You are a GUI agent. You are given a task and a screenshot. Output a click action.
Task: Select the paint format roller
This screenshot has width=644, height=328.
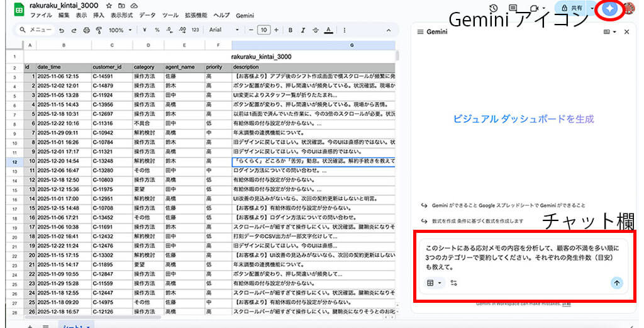coord(99,30)
